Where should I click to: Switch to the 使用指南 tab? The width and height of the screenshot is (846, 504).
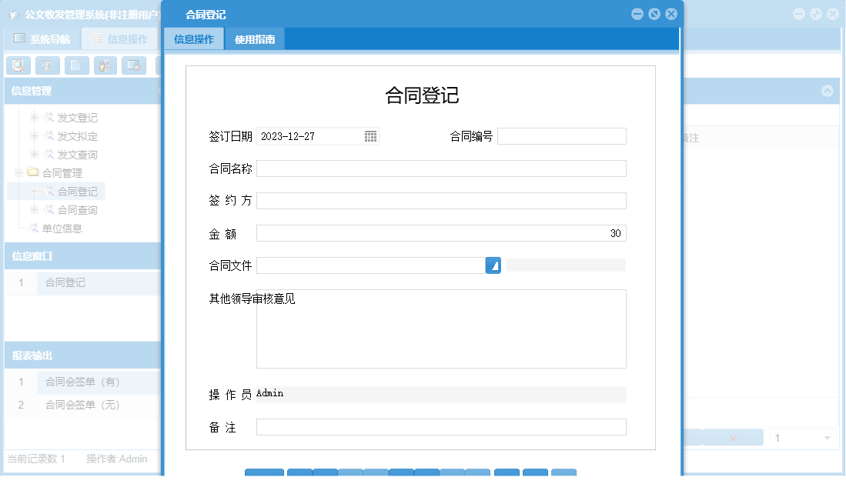pos(255,38)
